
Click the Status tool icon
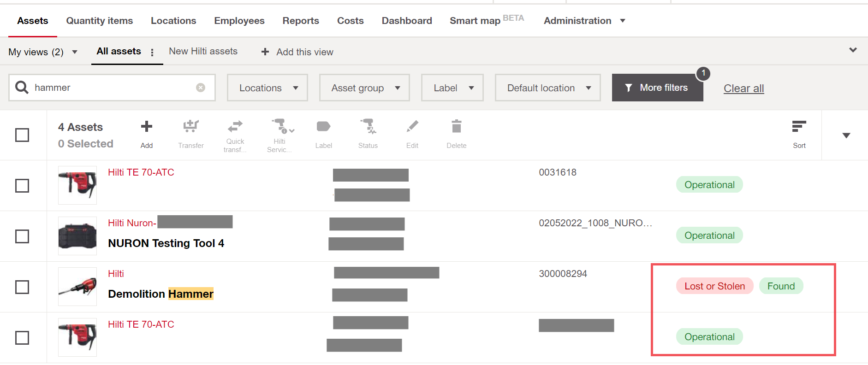click(x=368, y=126)
